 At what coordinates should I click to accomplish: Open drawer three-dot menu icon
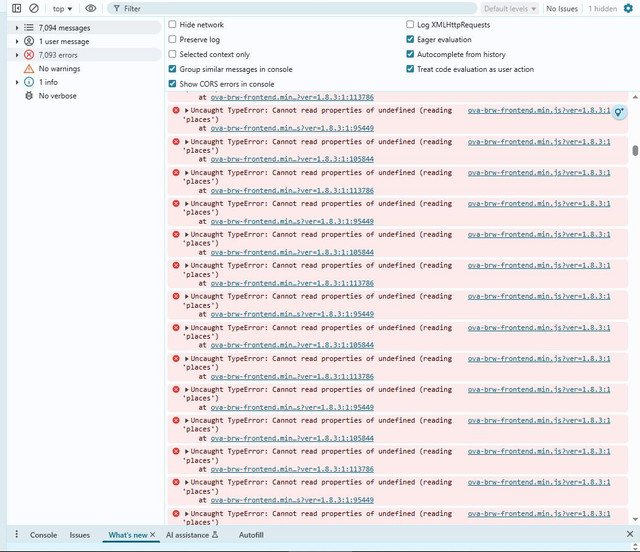[16, 534]
